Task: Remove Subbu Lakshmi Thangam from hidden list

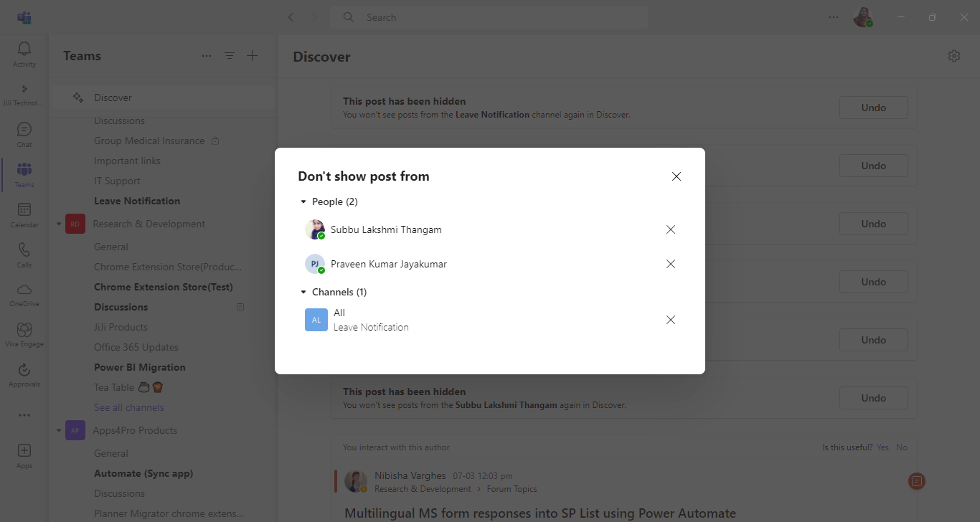Action: [x=670, y=229]
